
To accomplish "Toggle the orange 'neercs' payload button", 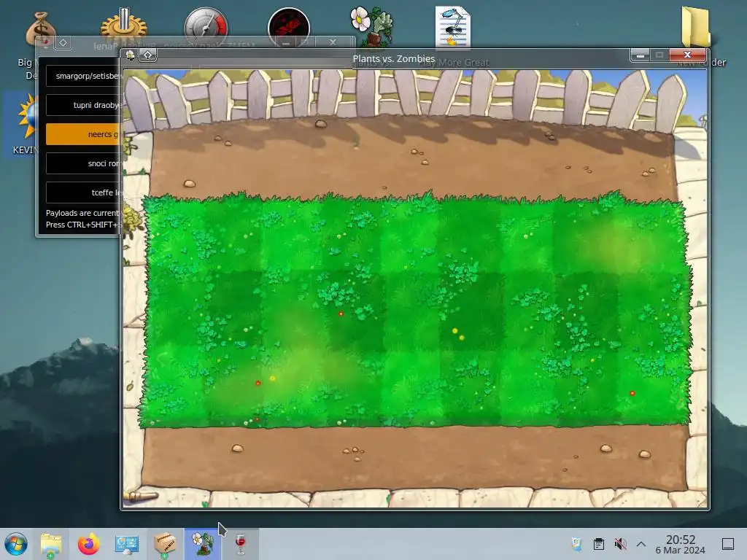I will point(84,134).
